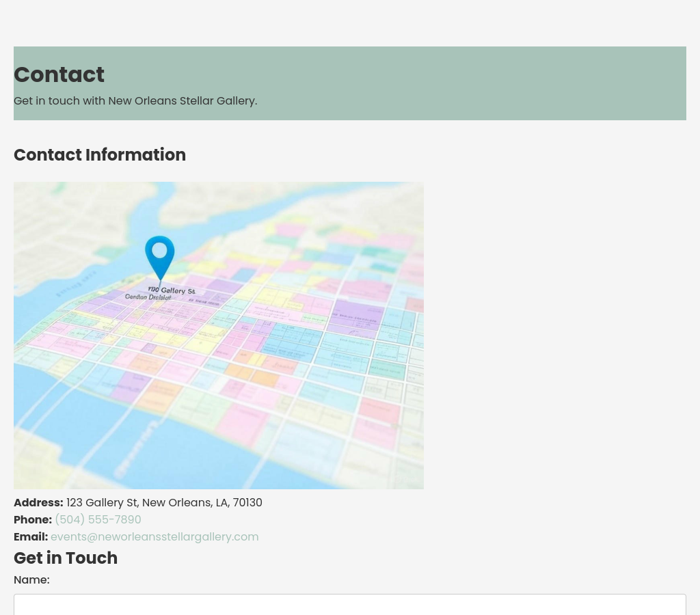Call the gallery phone number (504) 555-7890
This screenshot has width=700, height=615.
pyautogui.click(x=98, y=520)
